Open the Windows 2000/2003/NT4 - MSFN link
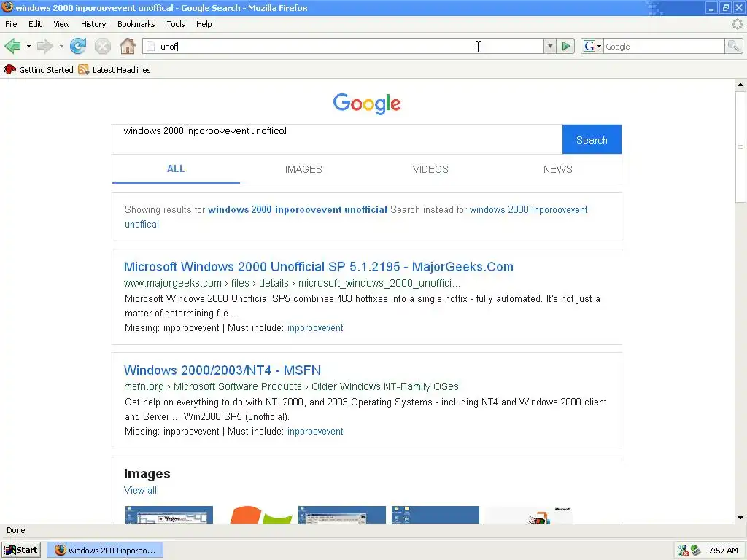The image size is (747, 560). click(x=222, y=370)
